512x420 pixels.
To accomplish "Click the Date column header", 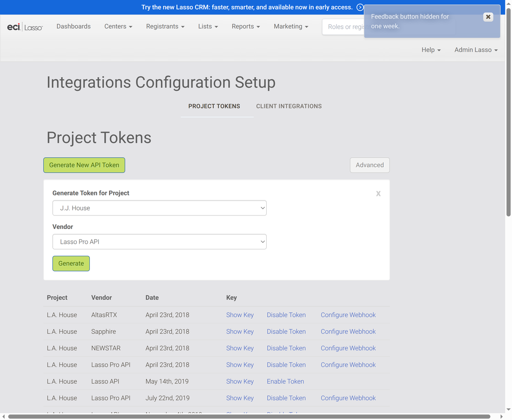I will click(152, 298).
